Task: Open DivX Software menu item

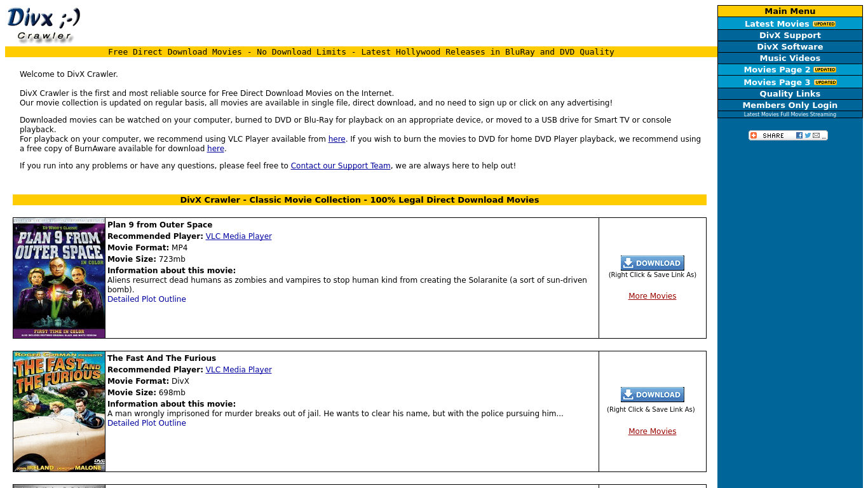Action: click(790, 47)
